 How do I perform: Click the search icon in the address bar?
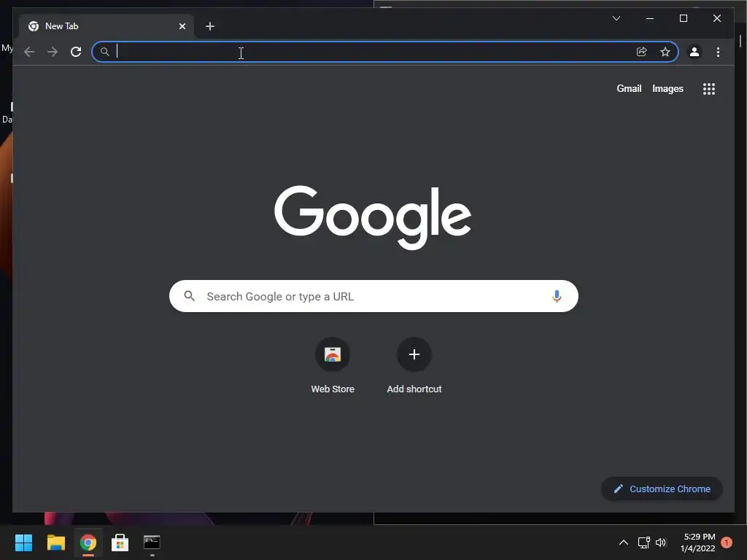[105, 52]
